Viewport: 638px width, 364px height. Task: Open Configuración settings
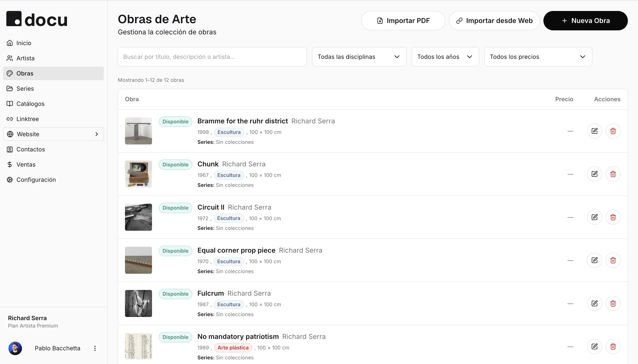coord(53,180)
